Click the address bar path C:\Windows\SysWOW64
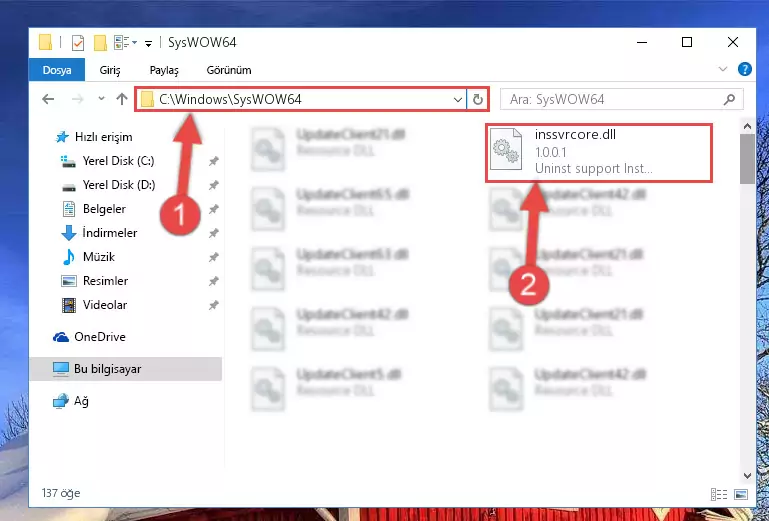This screenshot has height=521, width=769. pyautogui.click(x=230, y=100)
